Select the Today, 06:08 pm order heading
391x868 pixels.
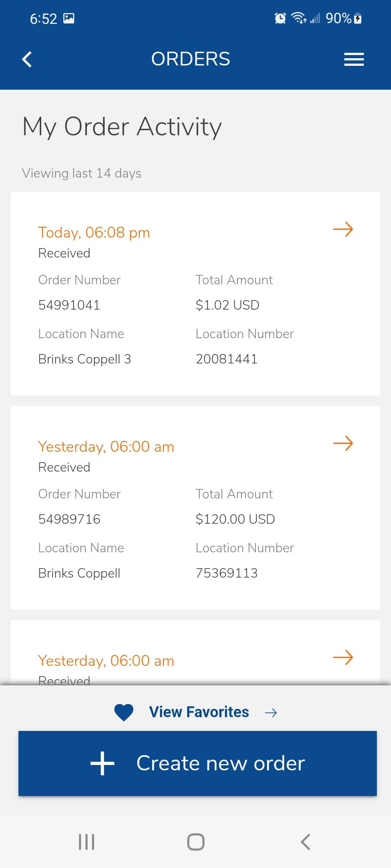[94, 233]
